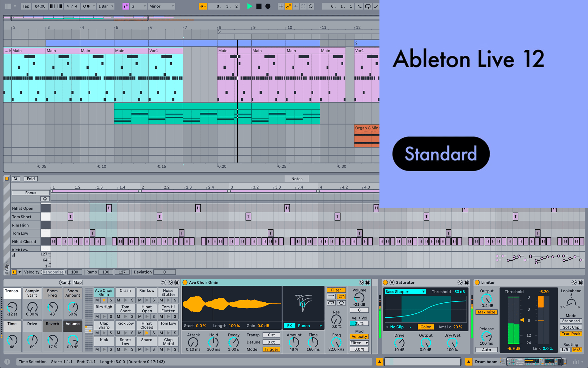Click the Vel > Vol 35% slider

pos(359,323)
